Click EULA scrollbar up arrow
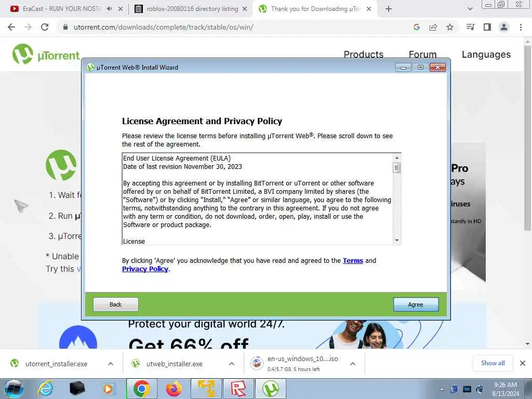 396,158
